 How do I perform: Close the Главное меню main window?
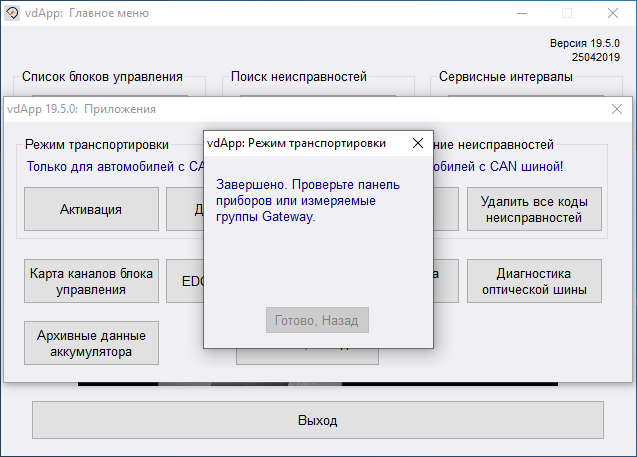click(613, 13)
